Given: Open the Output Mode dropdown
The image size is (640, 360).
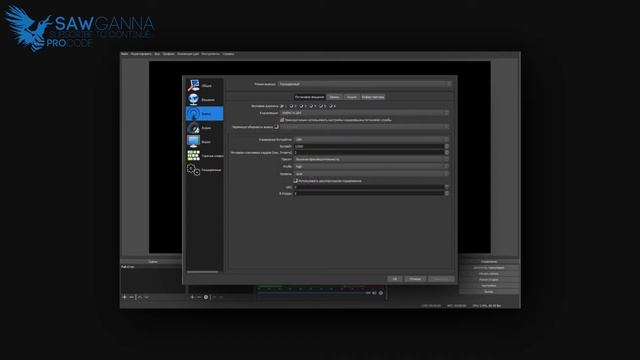Looking at the screenshot, I should [364, 84].
